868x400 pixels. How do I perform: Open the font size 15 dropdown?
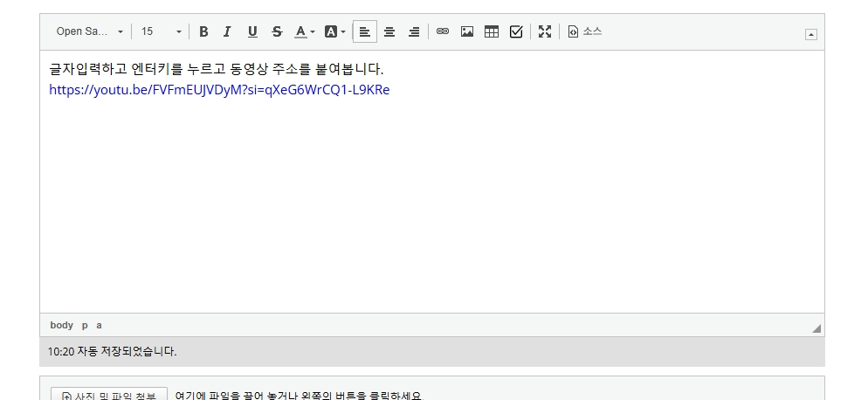161,31
